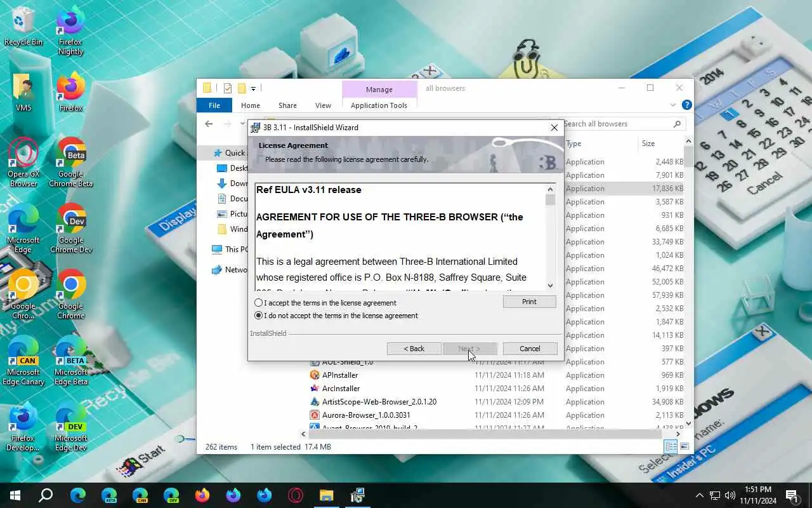Select Opera GX Browser desktop shortcut
Viewport: 812px width, 508px height.
[x=23, y=163]
